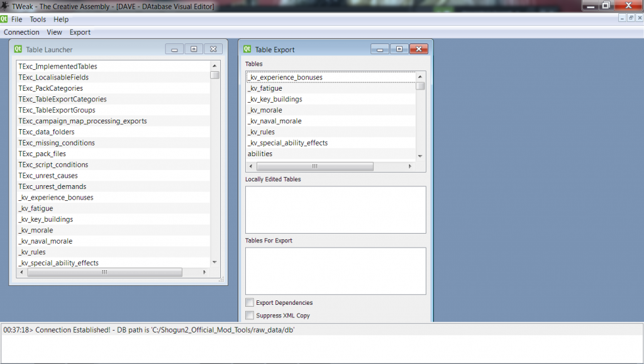
Task: Maximize the Table Export subwindow
Action: tap(399, 49)
